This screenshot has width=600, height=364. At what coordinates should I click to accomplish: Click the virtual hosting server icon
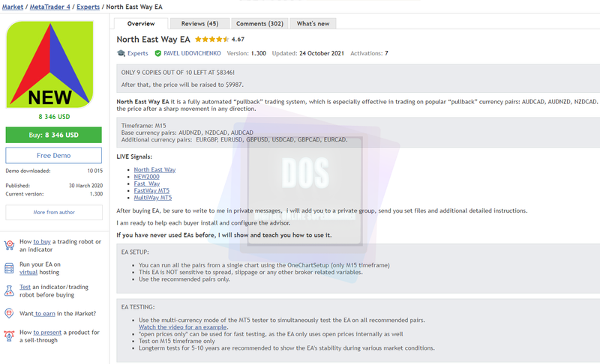[9, 268]
